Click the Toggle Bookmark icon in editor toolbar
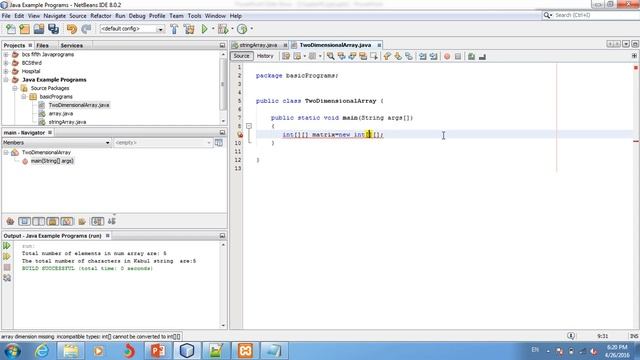Image resolution: width=640 pixels, height=360 pixels. click(409, 56)
